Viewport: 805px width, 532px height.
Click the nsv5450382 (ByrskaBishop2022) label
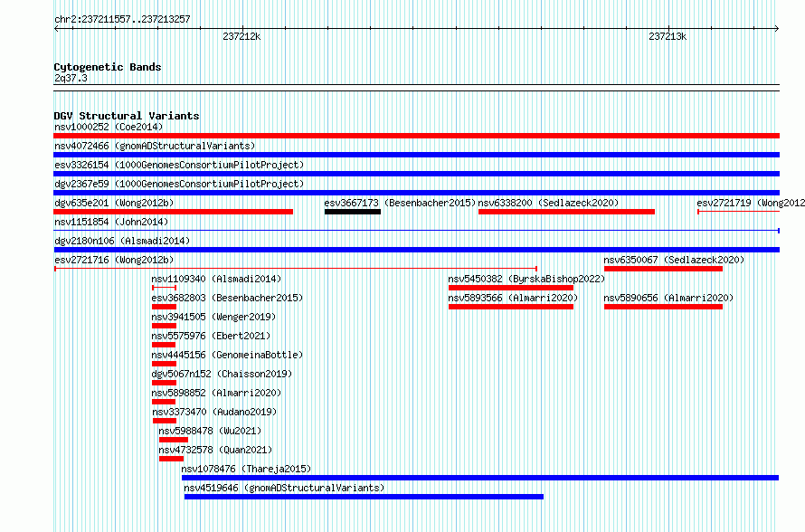pos(526,279)
